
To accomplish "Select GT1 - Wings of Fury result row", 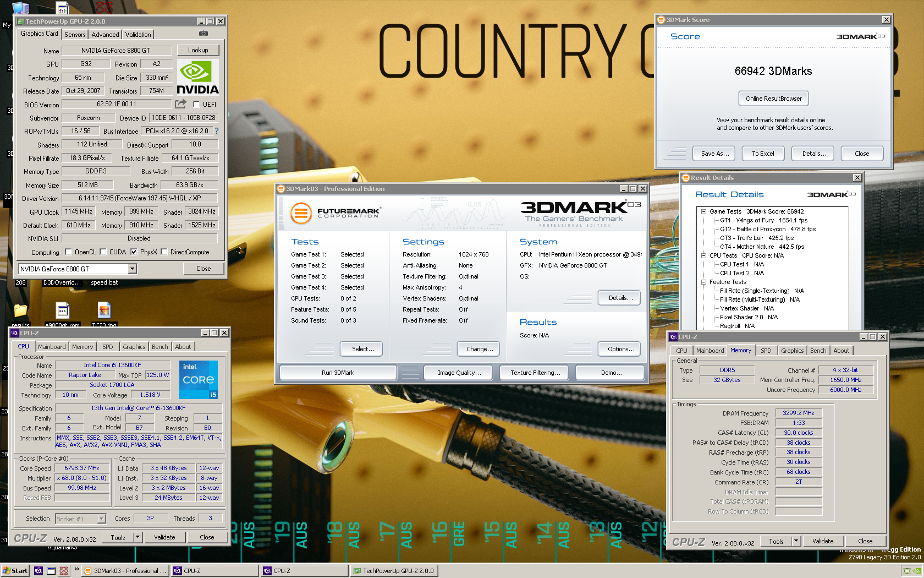I will 763,220.
